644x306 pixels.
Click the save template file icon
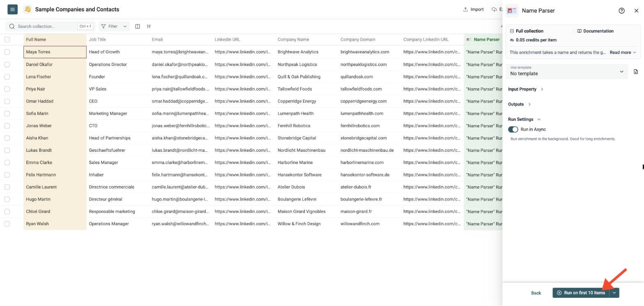636,72
